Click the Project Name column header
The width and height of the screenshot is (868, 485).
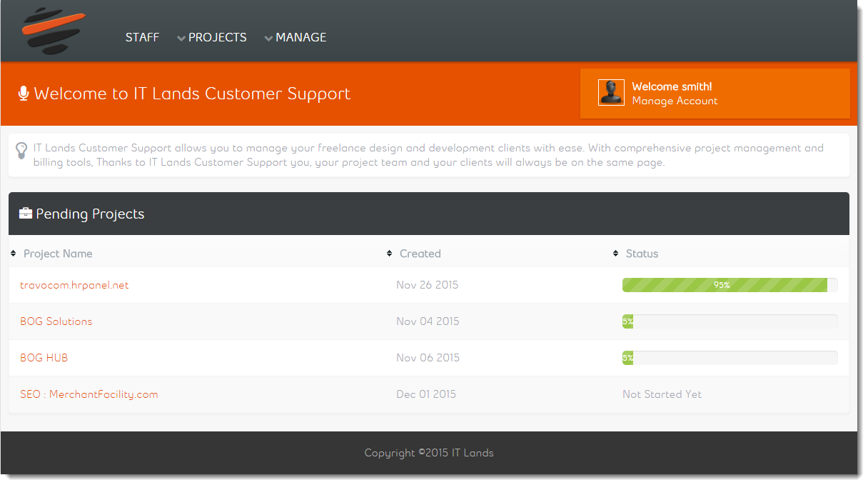[58, 254]
